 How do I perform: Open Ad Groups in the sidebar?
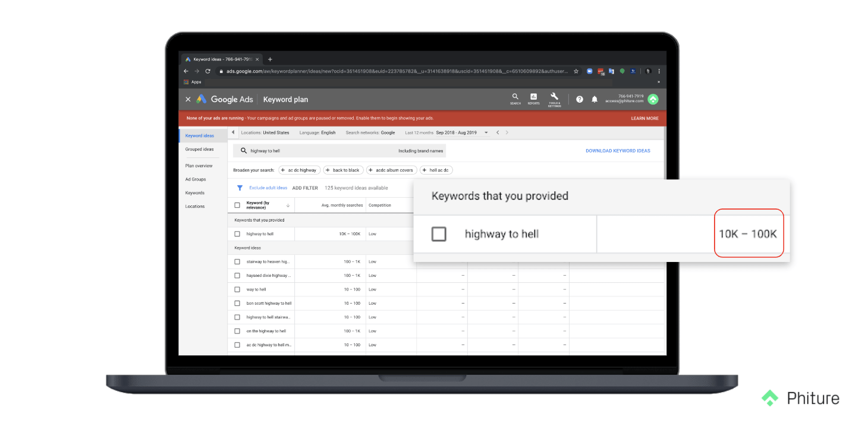[x=196, y=179]
